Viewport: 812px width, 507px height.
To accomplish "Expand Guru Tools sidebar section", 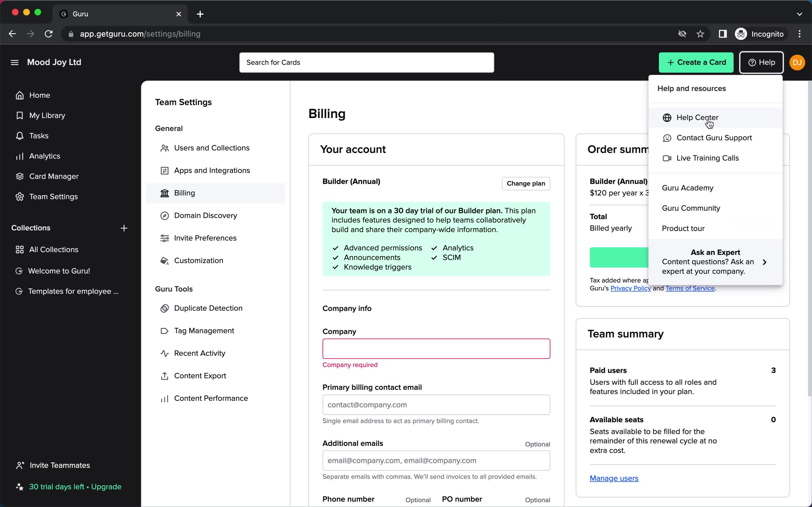I will [174, 288].
